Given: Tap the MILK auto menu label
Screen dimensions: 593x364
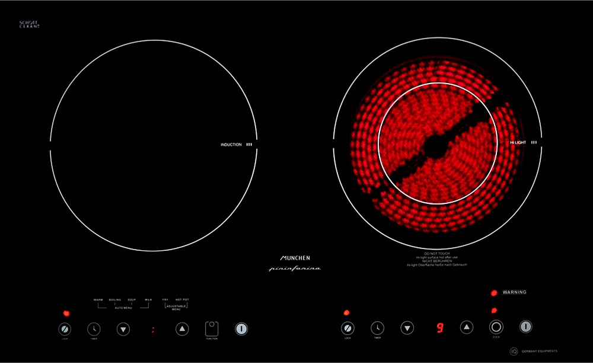Looking at the screenshot, I should [148, 300].
